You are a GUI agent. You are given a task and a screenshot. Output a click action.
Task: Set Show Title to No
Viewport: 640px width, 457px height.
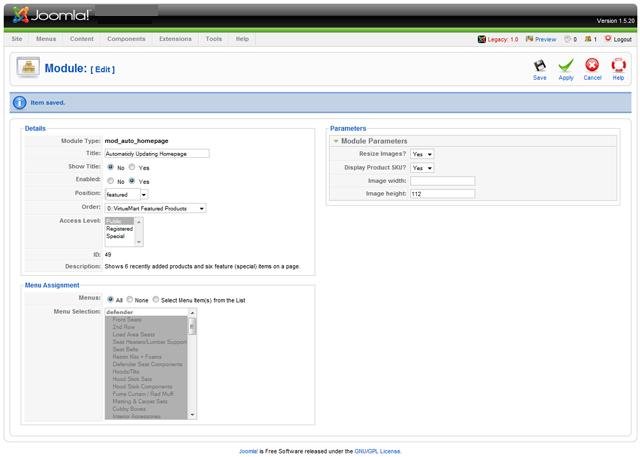[x=111, y=167]
